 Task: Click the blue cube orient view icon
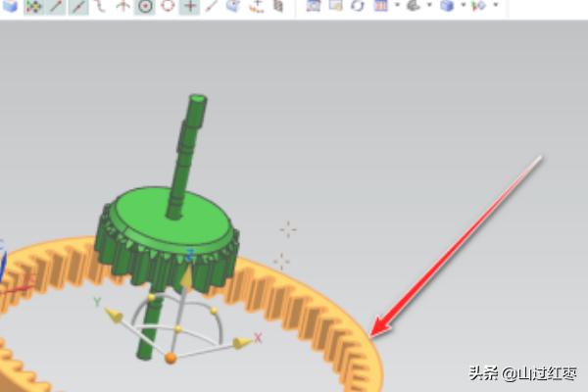[447, 6]
